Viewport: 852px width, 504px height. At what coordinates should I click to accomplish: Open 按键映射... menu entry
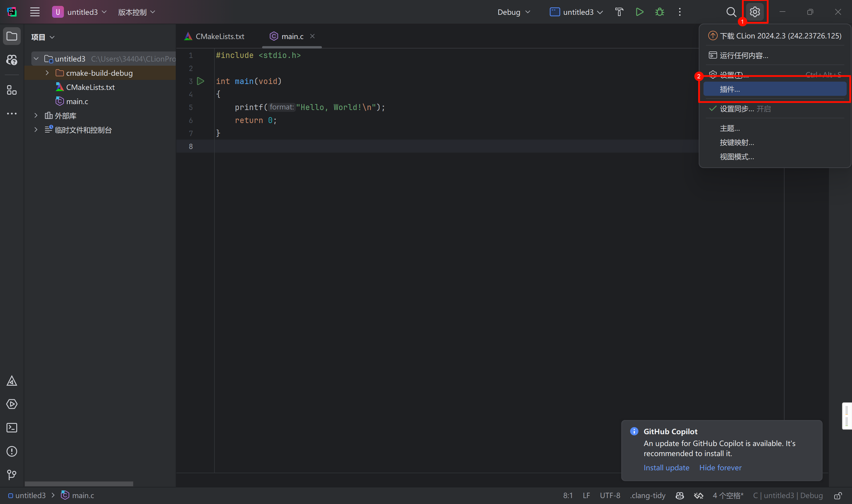[774, 142]
